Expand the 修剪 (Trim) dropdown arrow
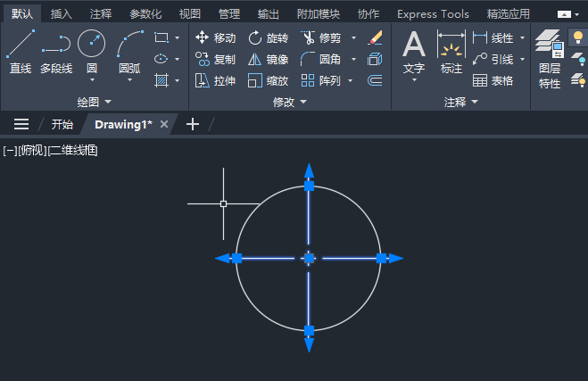 point(353,37)
